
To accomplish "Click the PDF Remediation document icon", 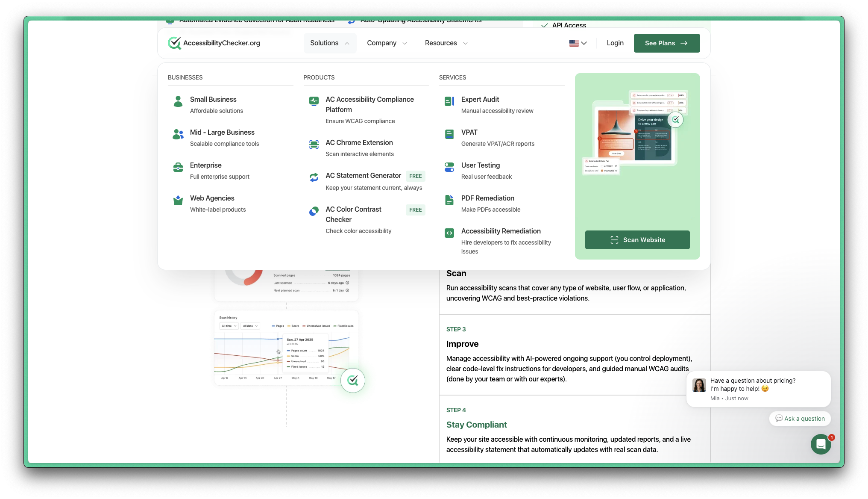I will 449,200.
